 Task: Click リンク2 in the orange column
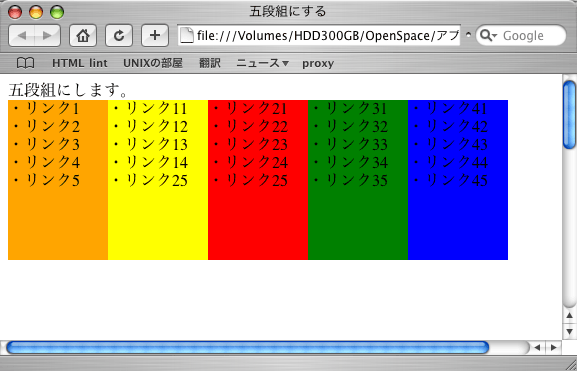tap(53, 126)
